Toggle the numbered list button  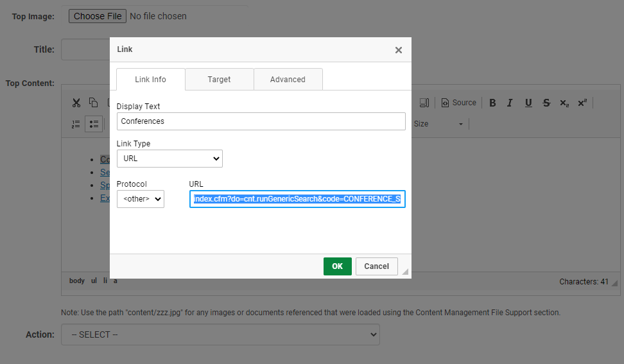pyautogui.click(x=76, y=124)
